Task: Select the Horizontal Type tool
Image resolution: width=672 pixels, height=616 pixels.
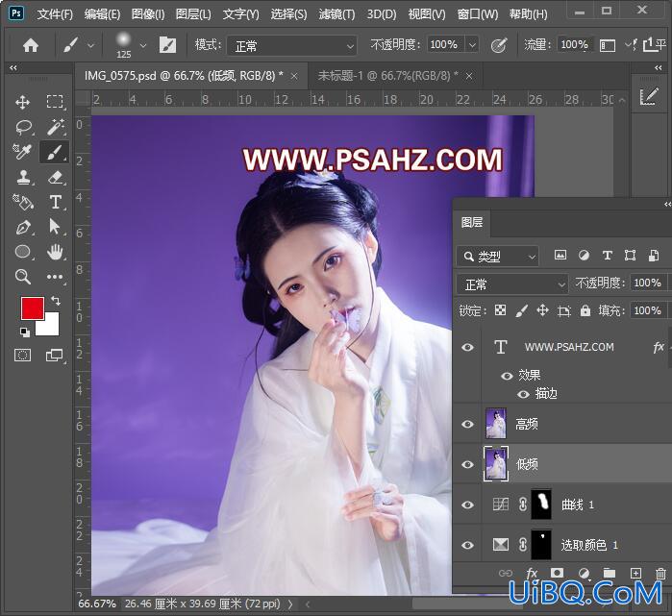Action: [x=56, y=202]
